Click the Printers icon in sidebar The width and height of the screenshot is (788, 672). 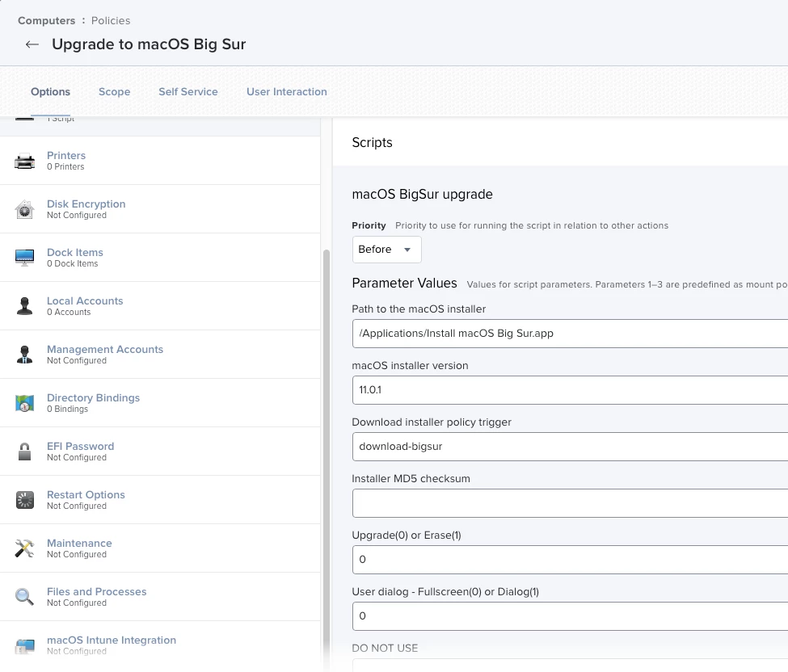(x=24, y=162)
